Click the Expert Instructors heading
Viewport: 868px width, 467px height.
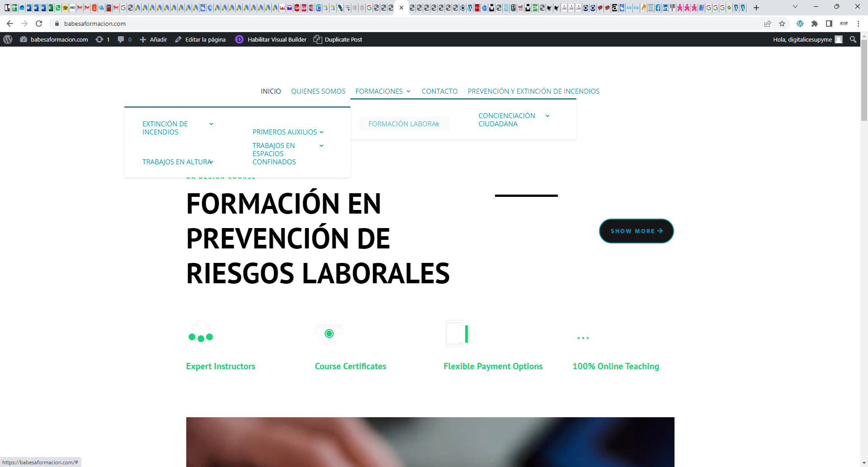[221, 366]
